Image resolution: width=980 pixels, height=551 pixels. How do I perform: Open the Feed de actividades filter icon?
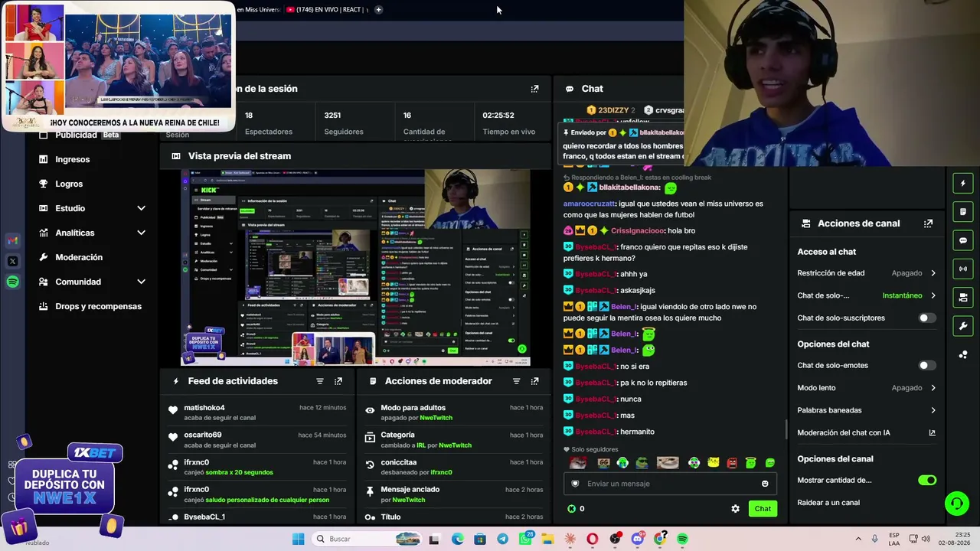click(320, 381)
